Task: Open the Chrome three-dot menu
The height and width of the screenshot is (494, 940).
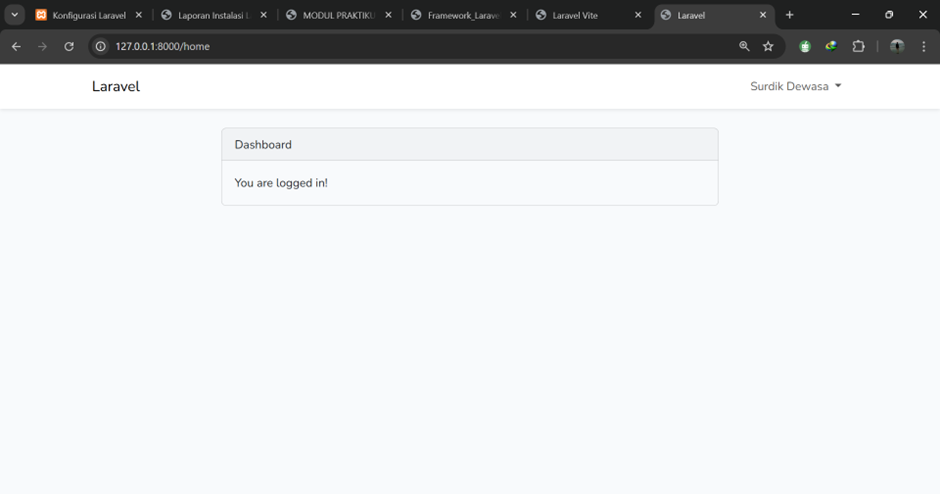Action: click(923, 46)
